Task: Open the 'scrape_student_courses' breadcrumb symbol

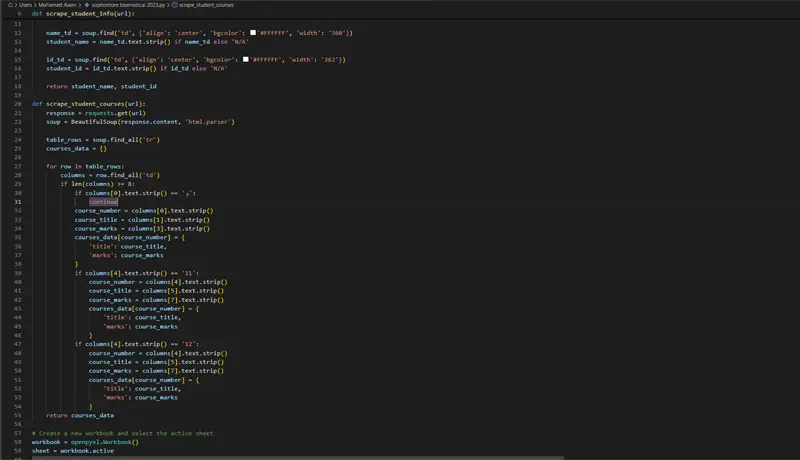Action: coord(206,5)
